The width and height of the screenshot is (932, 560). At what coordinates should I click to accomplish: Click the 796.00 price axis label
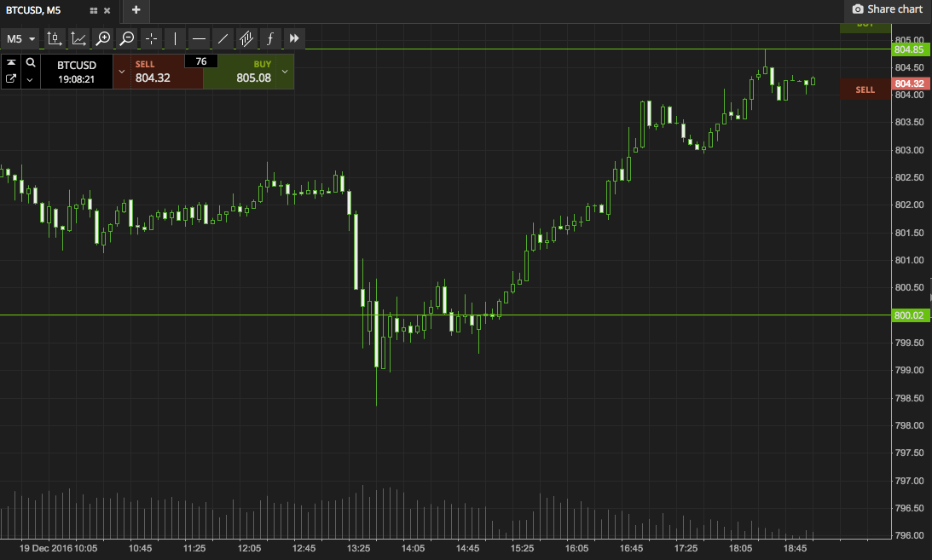coord(910,535)
